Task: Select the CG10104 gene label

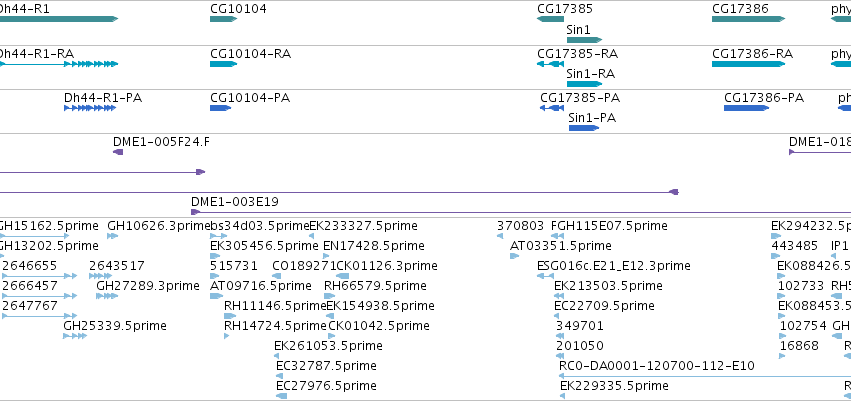Action: click(238, 9)
